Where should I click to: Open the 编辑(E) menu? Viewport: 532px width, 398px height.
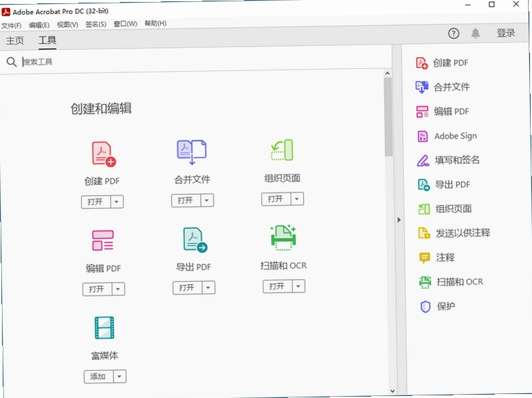click(x=39, y=25)
